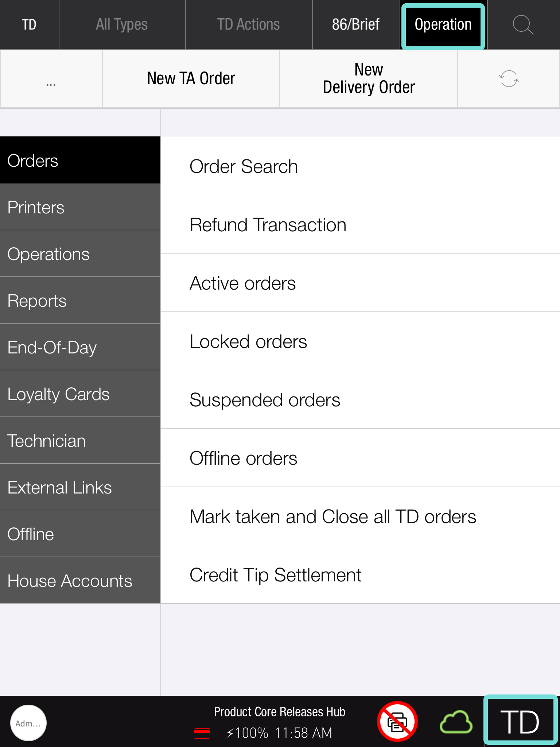560x747 pixels.
Task: Open the search magnifier icon
Action: click(523, 25)
